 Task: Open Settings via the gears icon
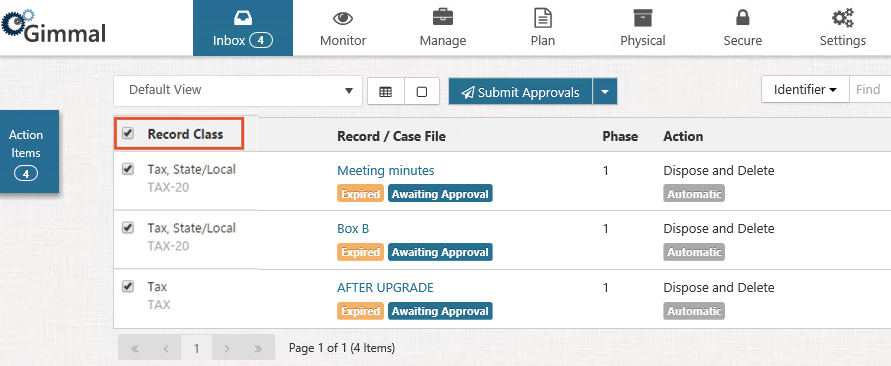pyautogui.click(x=843, y=28)
